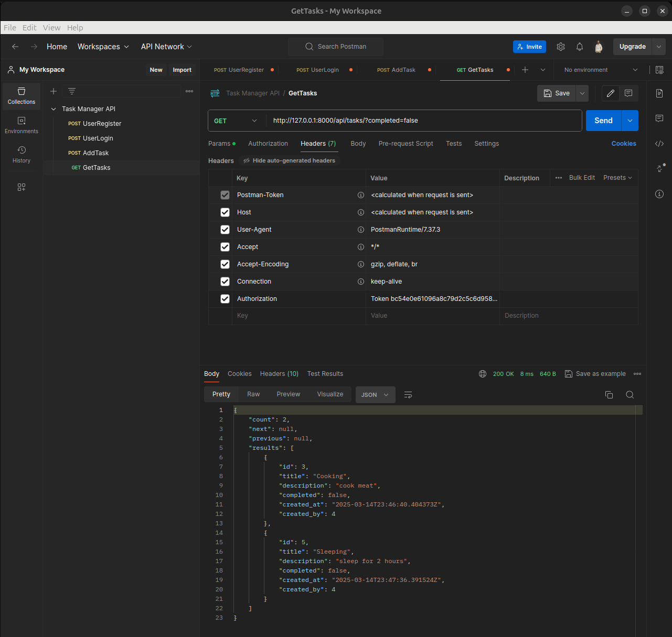
Task: Go back with the left arrow
Action: (15, 47)
